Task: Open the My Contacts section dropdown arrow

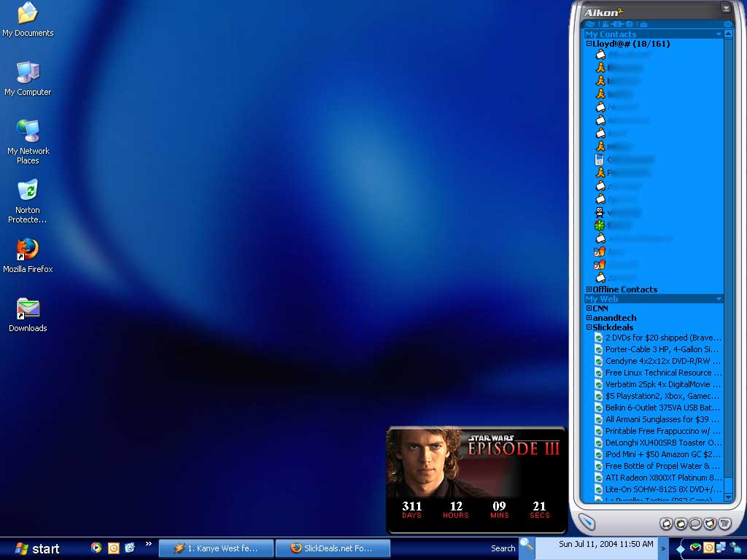Action: point(719,34)
